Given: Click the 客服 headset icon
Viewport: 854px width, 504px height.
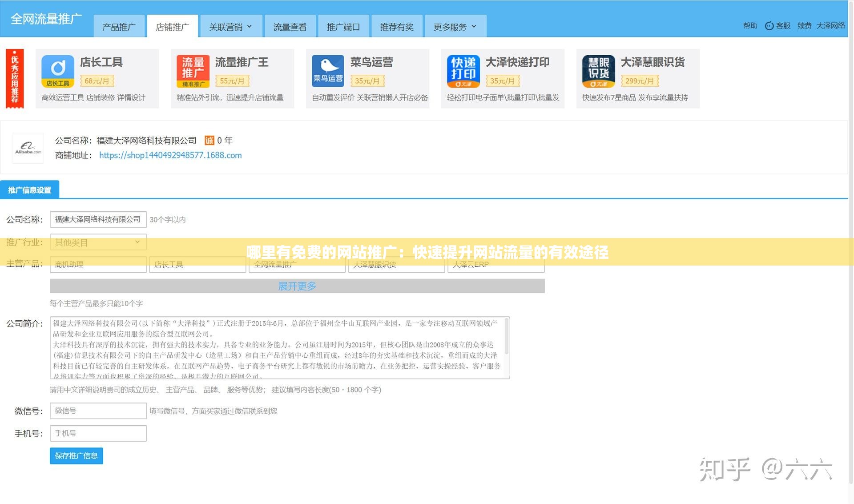Looking at the screenshot, I should pyautogui.click(x=769, y=26).
